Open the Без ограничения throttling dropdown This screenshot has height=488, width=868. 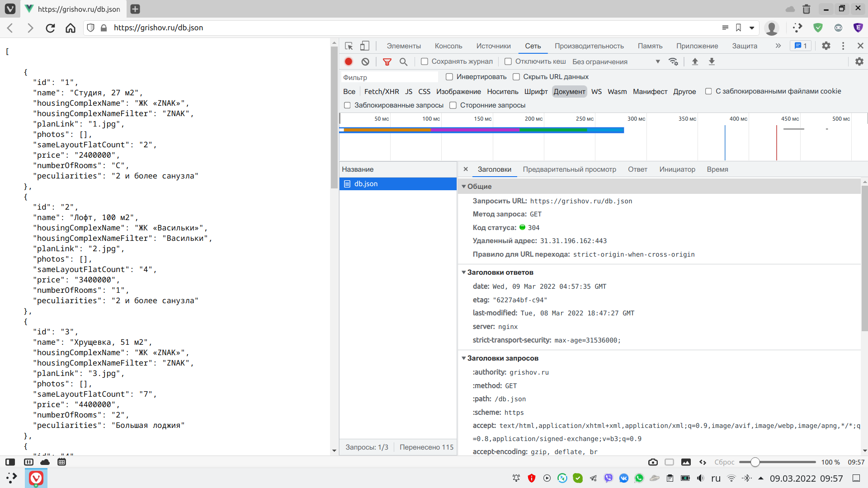pyautogui.click(x=616, y=61)
